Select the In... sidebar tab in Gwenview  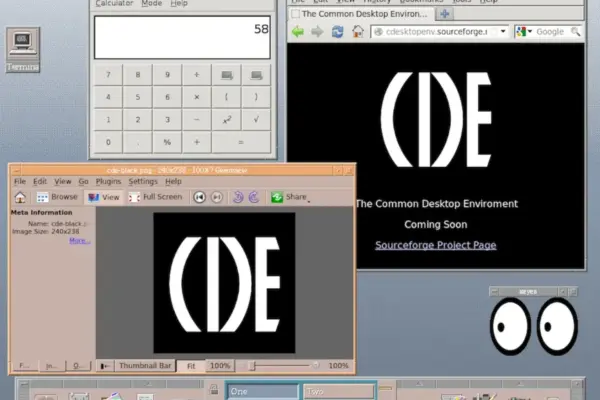pos(52,366)
